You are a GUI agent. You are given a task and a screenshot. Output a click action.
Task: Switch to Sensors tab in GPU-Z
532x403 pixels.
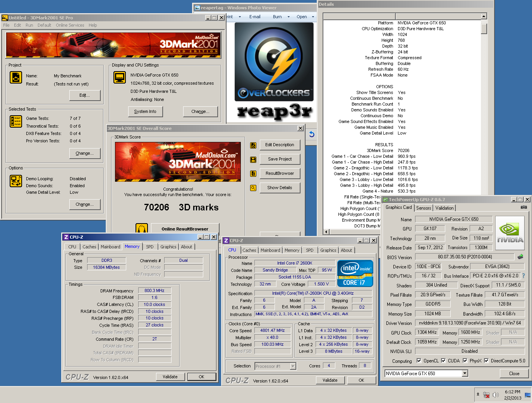[x=424, y=208]
